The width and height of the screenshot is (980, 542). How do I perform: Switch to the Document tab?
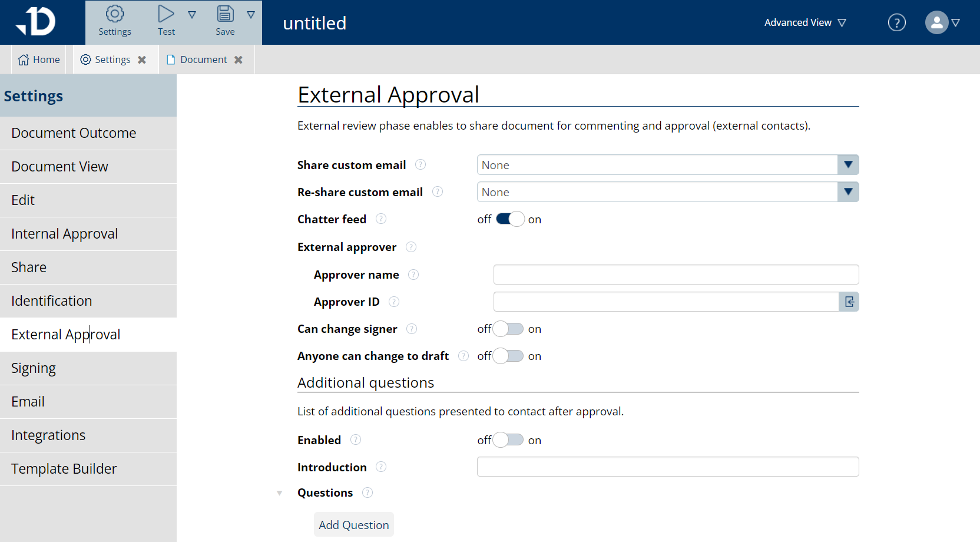tap(203, 59)
